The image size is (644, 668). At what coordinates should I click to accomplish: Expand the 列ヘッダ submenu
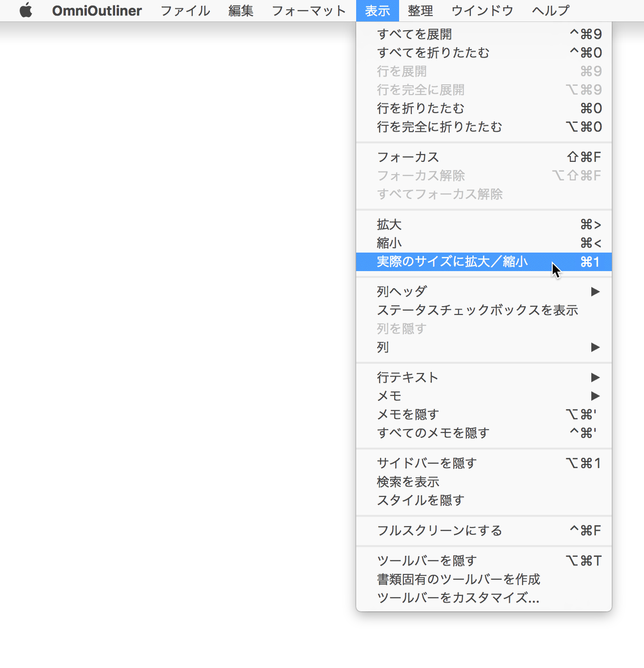click(484, 292)
